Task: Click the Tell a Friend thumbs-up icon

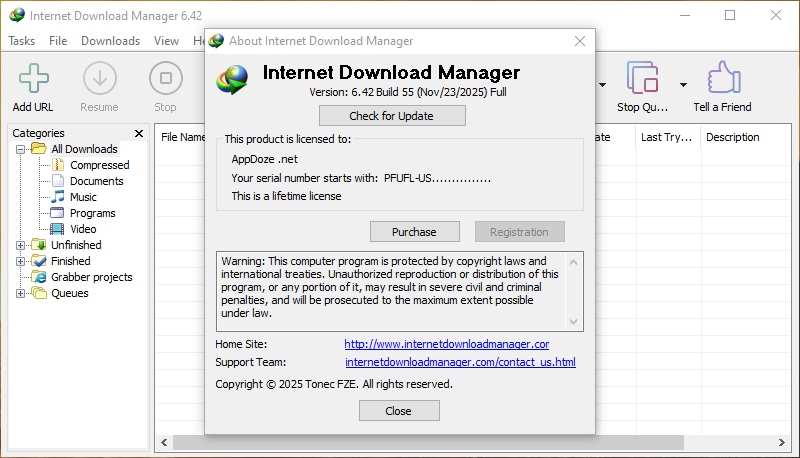Action: (x=722, y=79)
